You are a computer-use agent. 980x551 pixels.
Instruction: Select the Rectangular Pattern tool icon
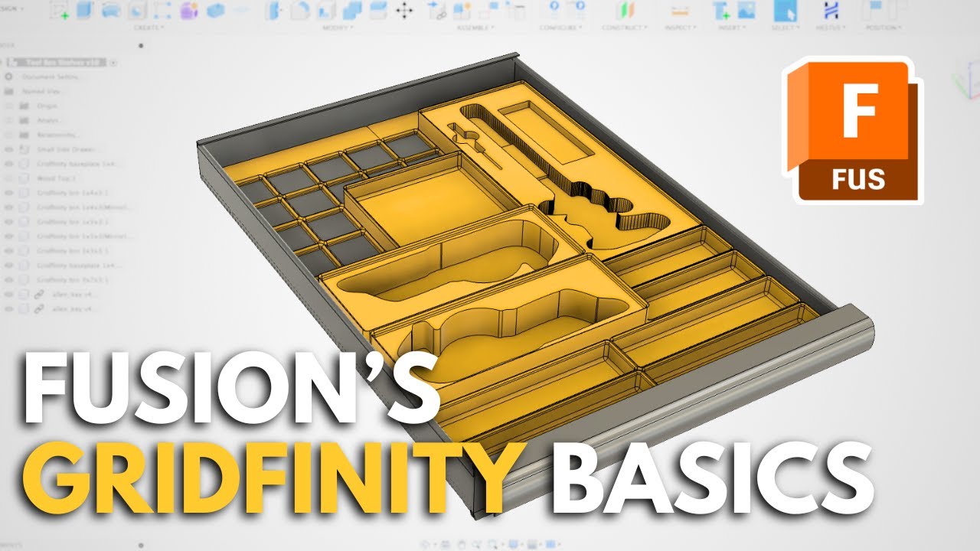click(x=162, y=10)
